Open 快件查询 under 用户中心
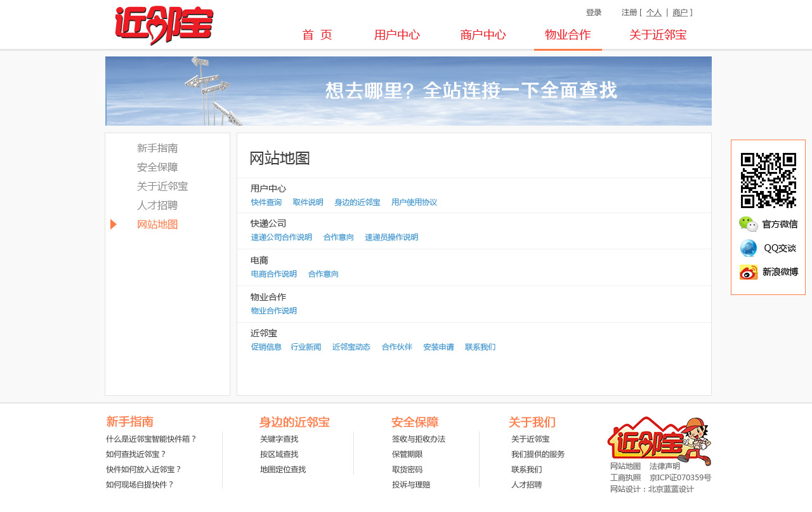Viewport: 812px width, 512px height. pyautogui.click(x=266, y=202)
